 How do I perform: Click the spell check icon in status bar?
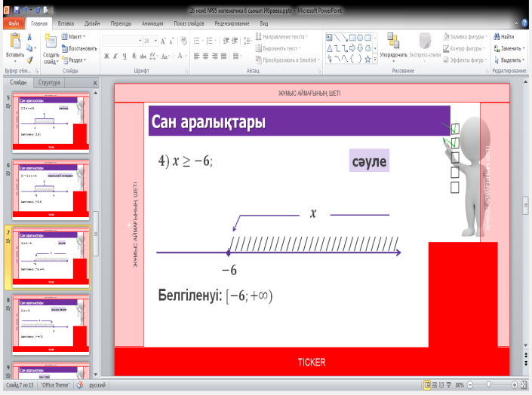80,385
